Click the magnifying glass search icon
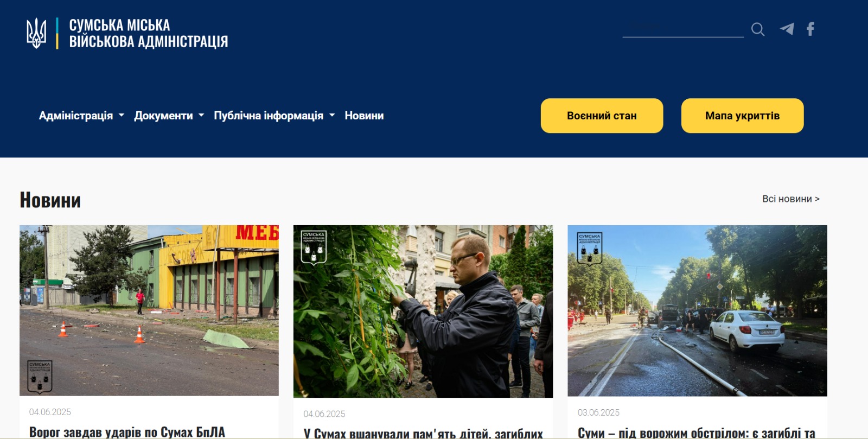Viewport: 868px width, 439px height. point(758,29)
